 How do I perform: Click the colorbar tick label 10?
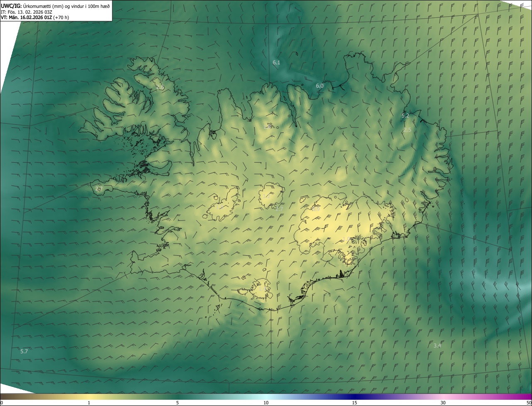(266, 403)
